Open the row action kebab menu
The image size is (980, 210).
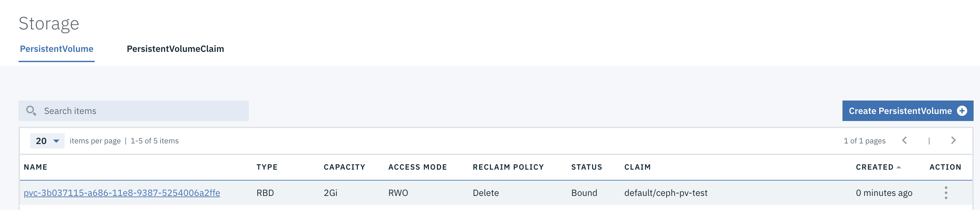946,193
